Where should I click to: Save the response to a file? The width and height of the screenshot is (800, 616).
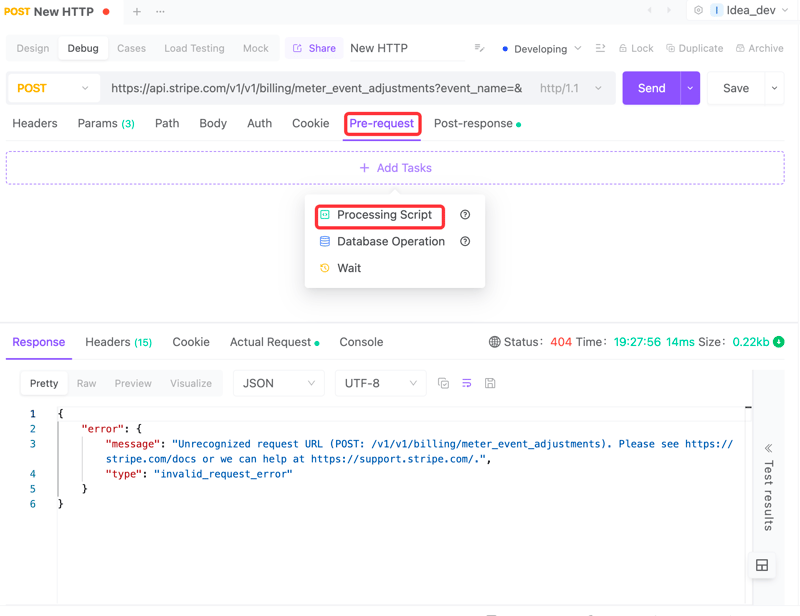click(x=490, y=383)
